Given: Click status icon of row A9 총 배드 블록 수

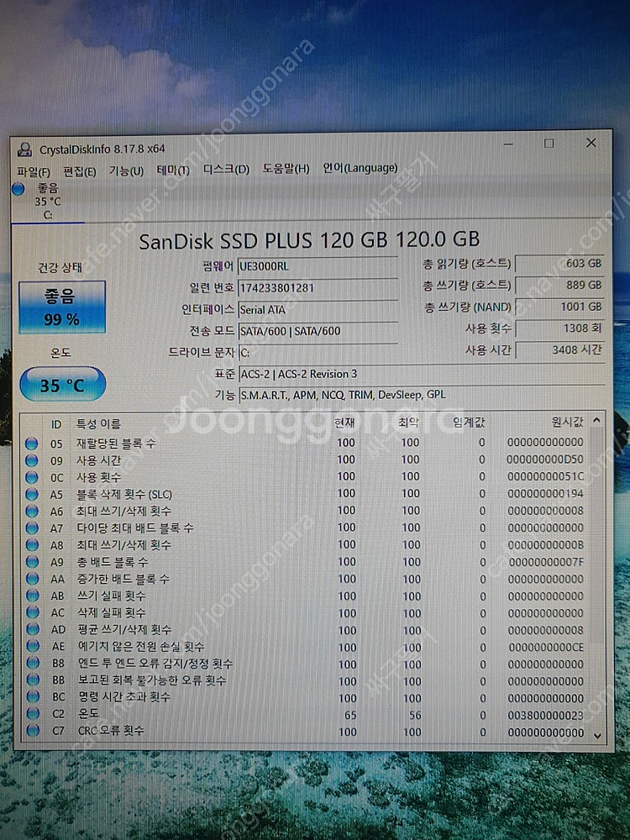Looking at the screenshot, I should (33, 562).
